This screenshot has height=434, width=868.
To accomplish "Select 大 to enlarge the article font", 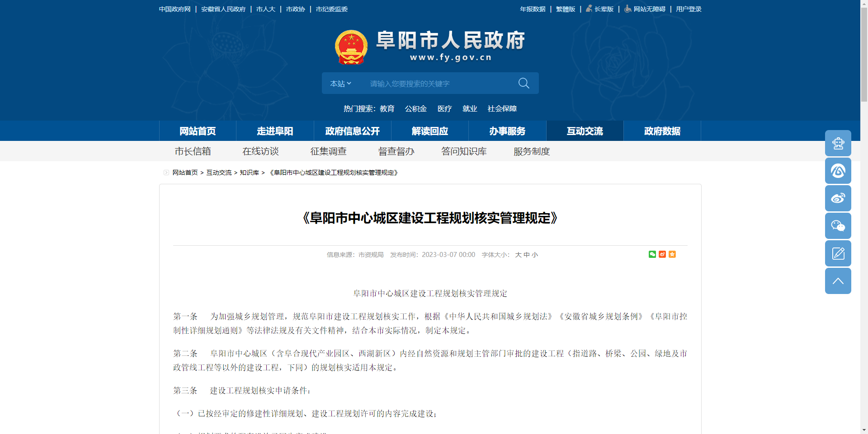I will click(x=518, y=254).
